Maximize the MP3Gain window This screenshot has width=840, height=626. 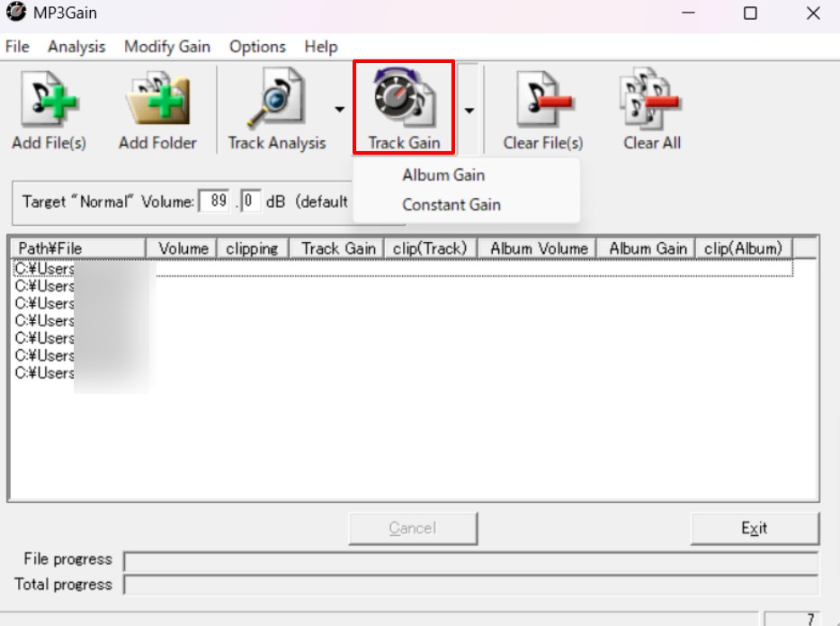pyautogui.click(x=751, y=13)
